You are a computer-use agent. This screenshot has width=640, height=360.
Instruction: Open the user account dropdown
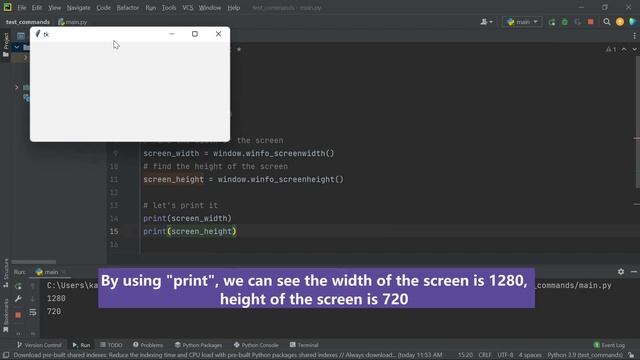(x=486, y=22)
